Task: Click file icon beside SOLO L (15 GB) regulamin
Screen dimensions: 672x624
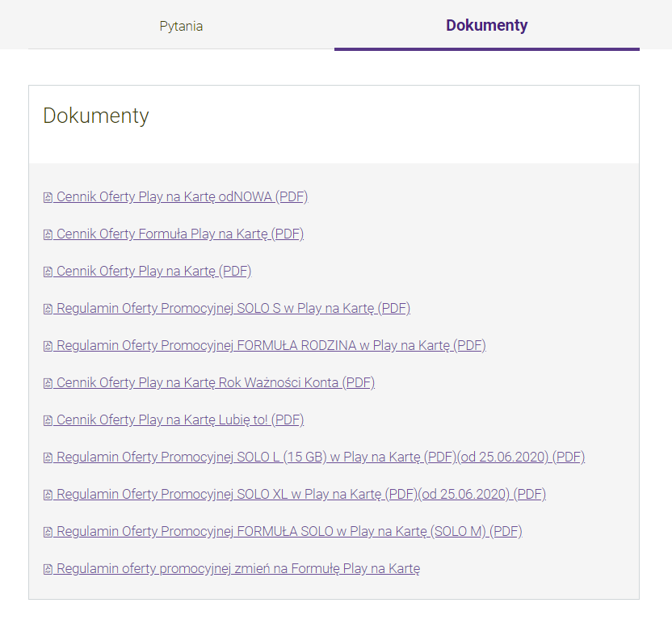Action: [x=48, y=457]
